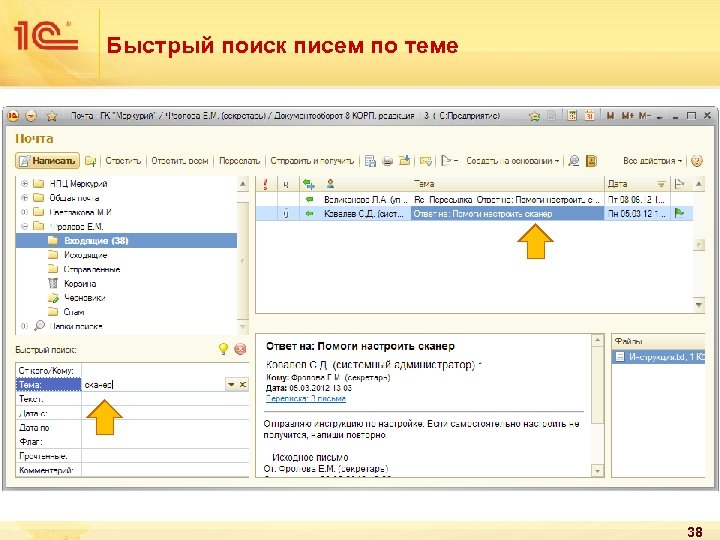720x540 pixels.
Task: Click the address book icon in the toolbar
Action: (591, 161)
